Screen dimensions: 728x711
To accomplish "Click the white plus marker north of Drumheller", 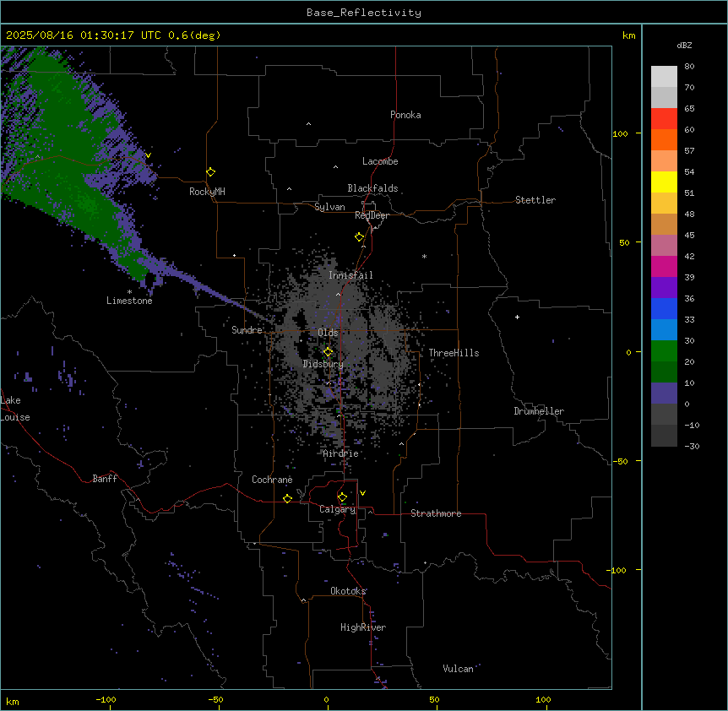I will point(517,317).
